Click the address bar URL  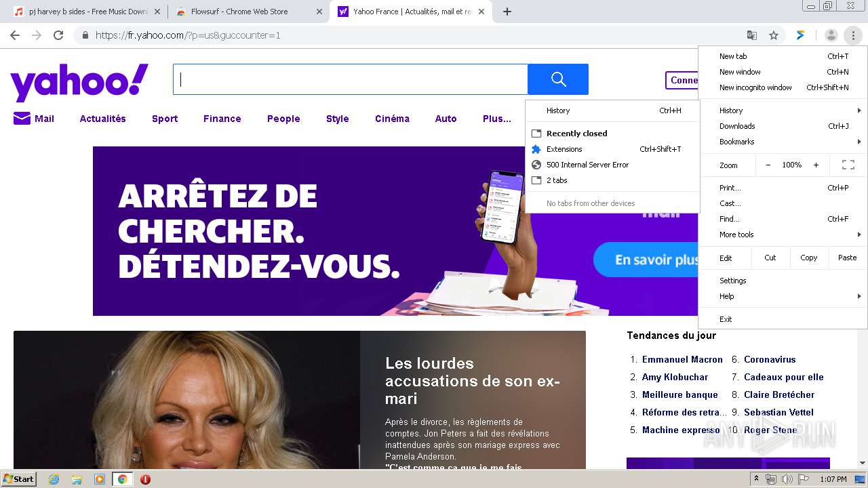click(x=188, y=35)
